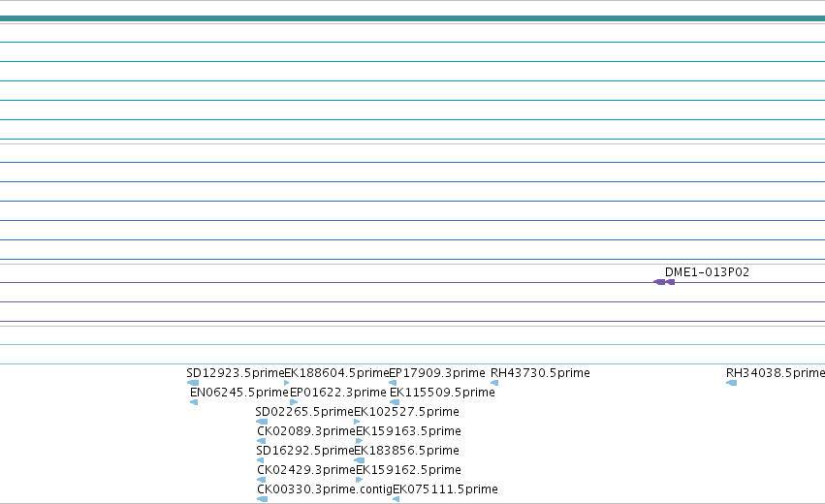The height and width of the screenshot is (504, 825).
Task: Select the arrow glyph under EK159163.5prime
Action: [x=360, y=441]
